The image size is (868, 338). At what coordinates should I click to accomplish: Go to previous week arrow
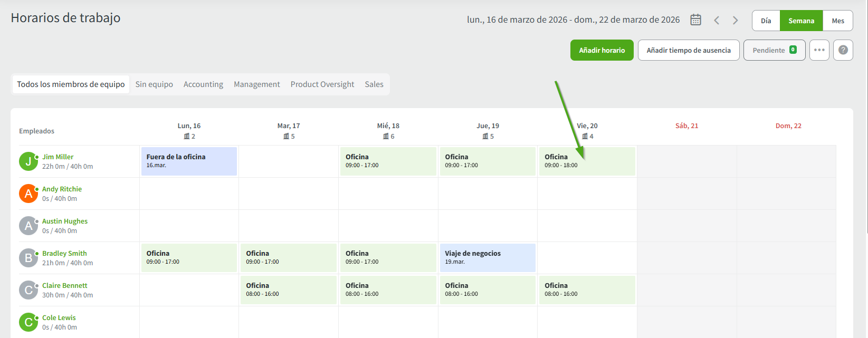coord(717,20)
